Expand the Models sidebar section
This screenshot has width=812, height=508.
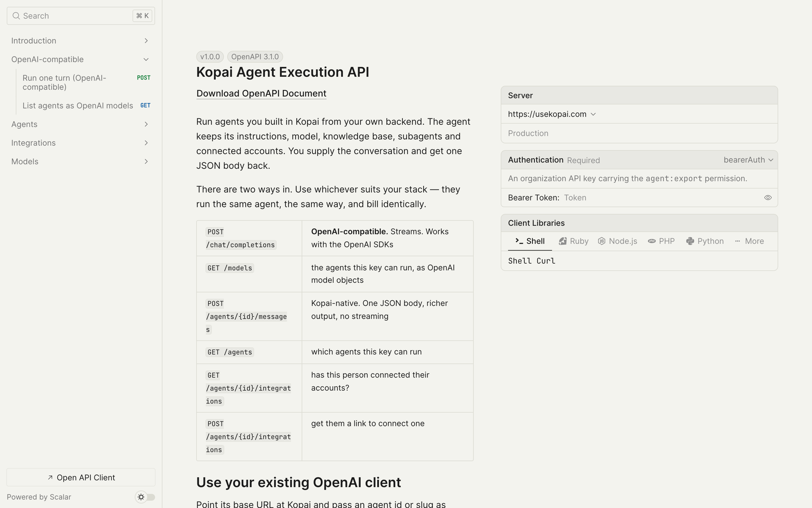coord(146,162)
